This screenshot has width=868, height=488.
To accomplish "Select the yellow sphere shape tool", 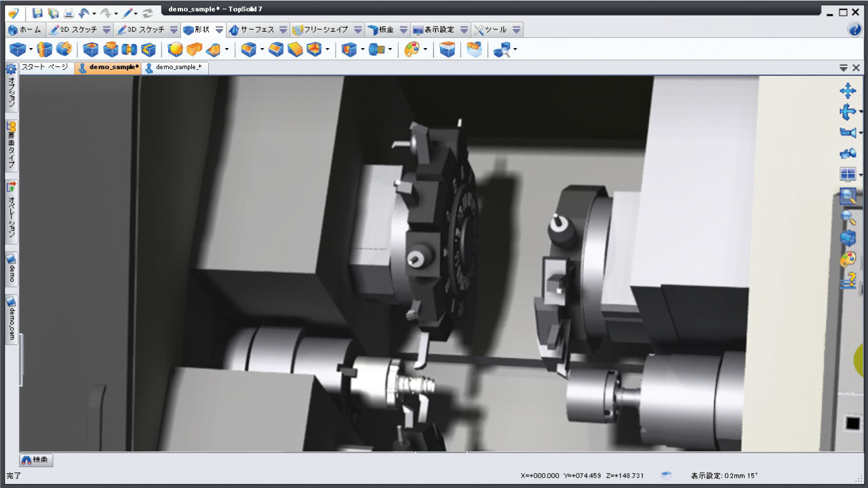I will point(176,49).
